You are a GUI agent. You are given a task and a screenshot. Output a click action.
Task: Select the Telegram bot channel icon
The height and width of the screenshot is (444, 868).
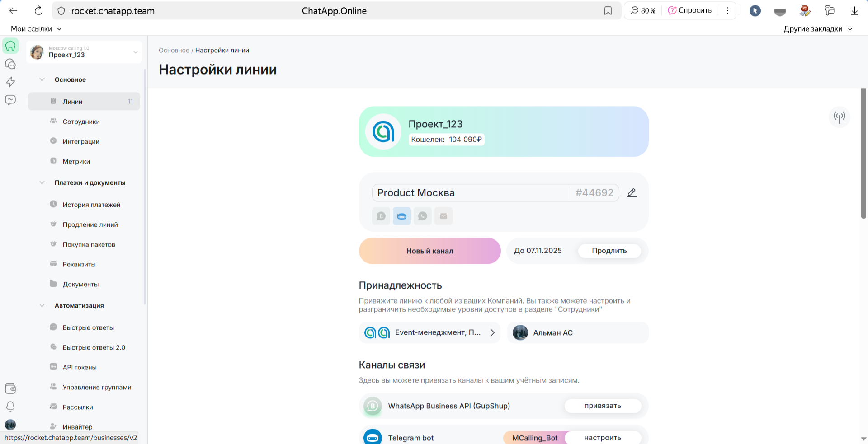click(401, 216)
